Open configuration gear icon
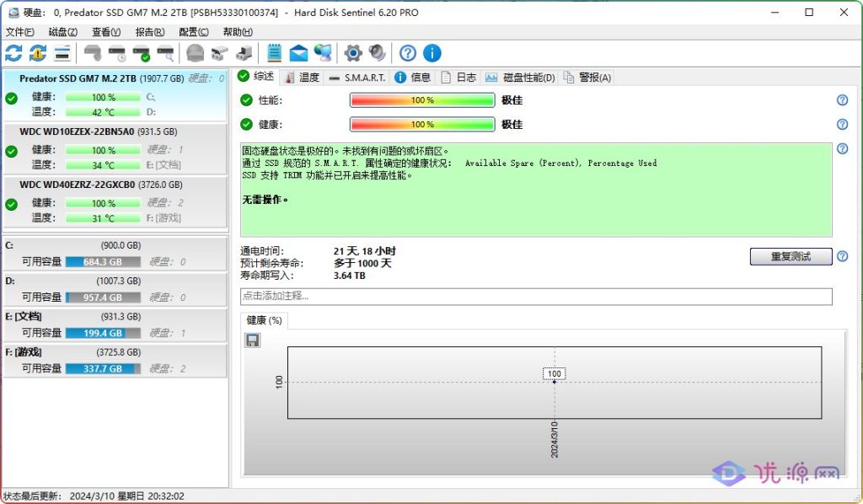Screen dimensions: 863x504 pos(353,53)
